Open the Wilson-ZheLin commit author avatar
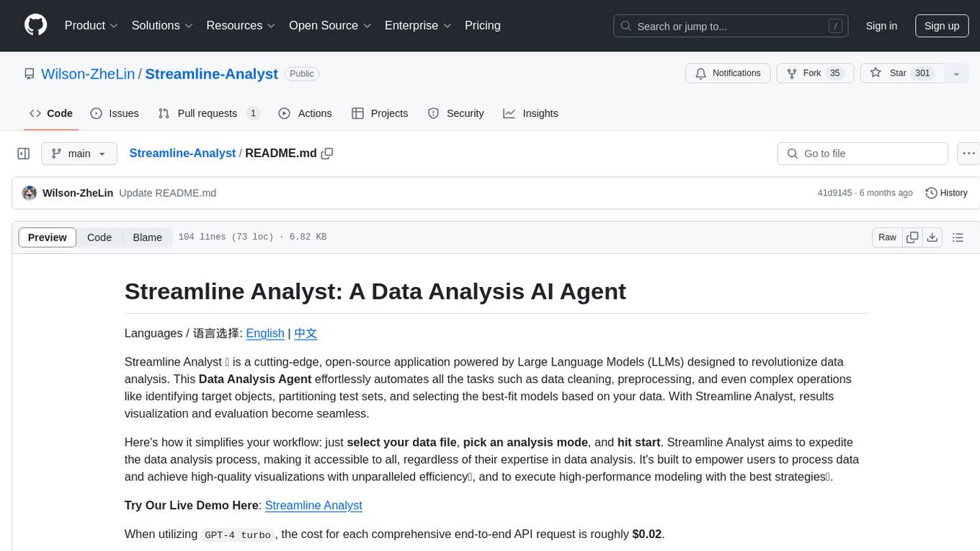 [30, 193]
